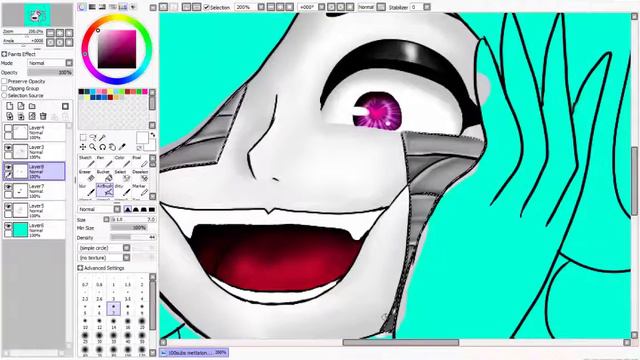This screenshot has height=360, width=640.
Task: Create a new normal layer
Action: 9,106
